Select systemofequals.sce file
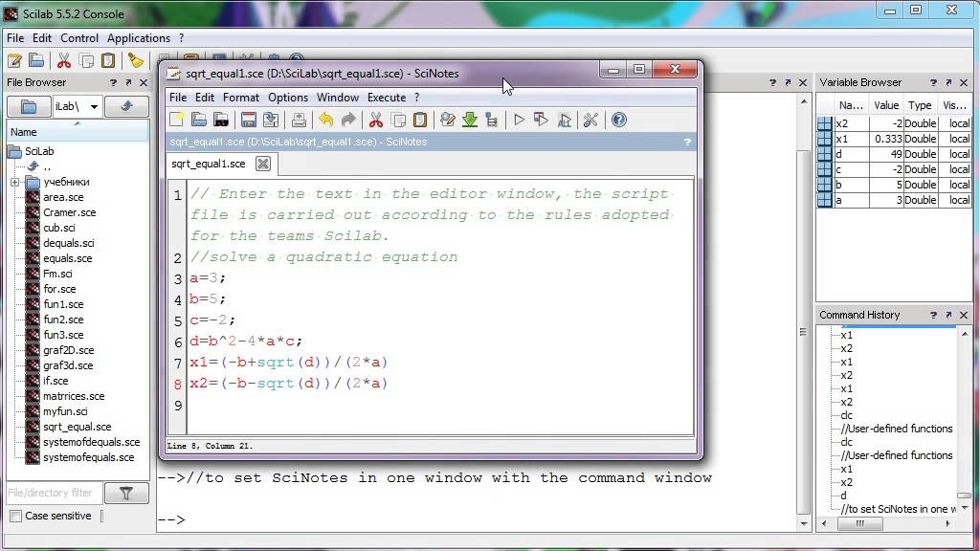Screen dimensions: 980x551 click(89, 457)
